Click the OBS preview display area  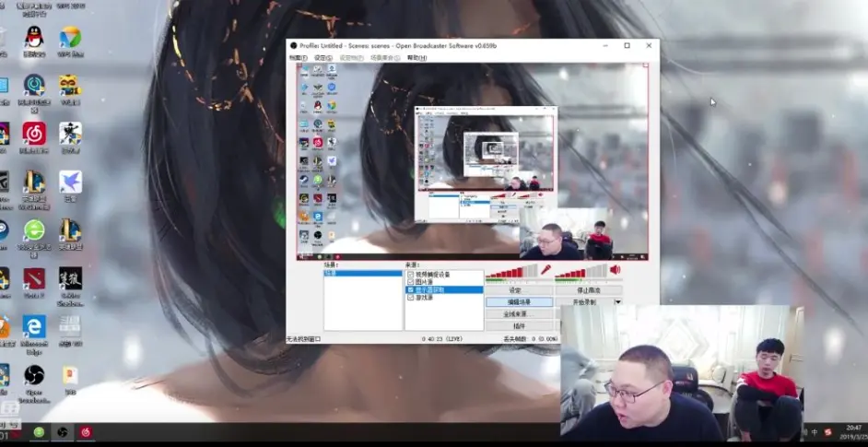tap(473, 161)
